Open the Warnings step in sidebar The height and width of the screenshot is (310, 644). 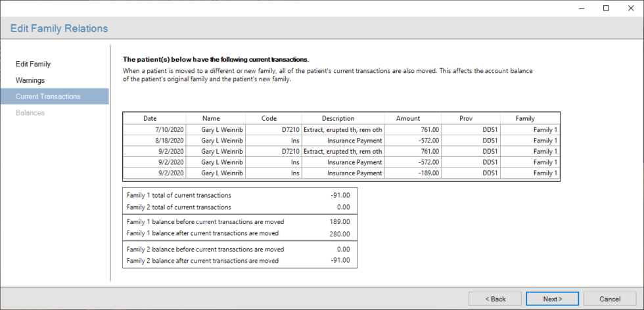click(x=30, y=80)
